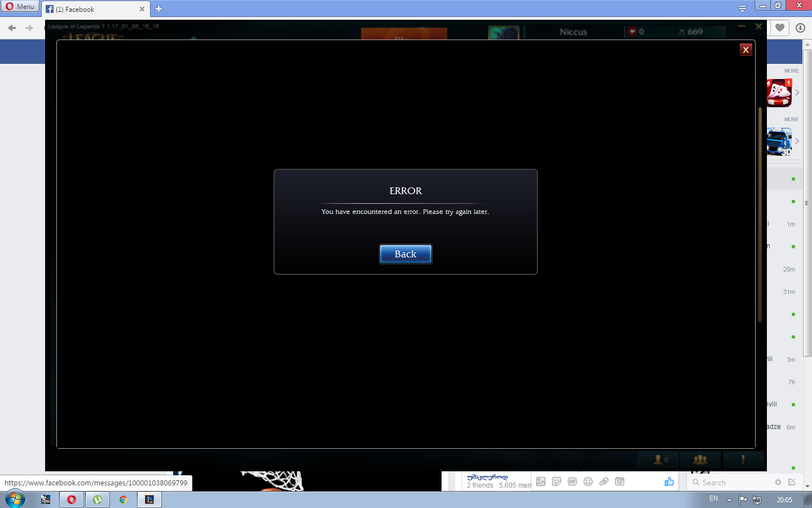Open the photo attachment icon in chat composer
The height and width of the screenshot is (508, 812).
click(541, 481)
